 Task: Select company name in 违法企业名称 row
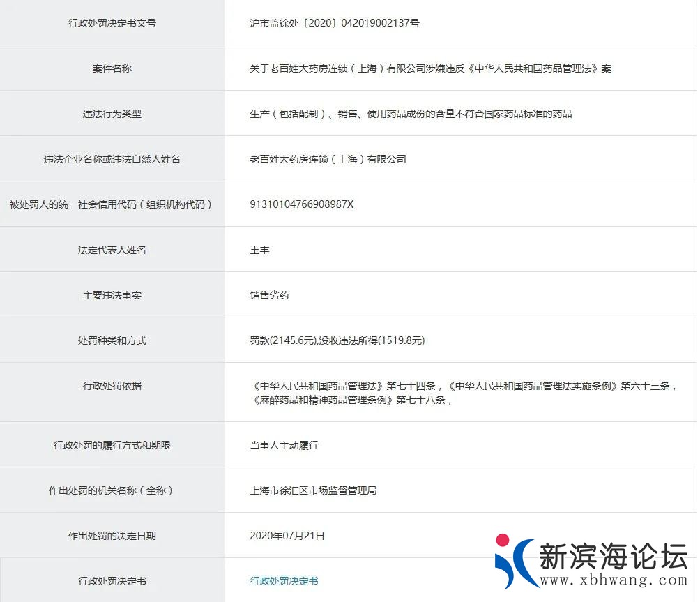tap(328, 159)
